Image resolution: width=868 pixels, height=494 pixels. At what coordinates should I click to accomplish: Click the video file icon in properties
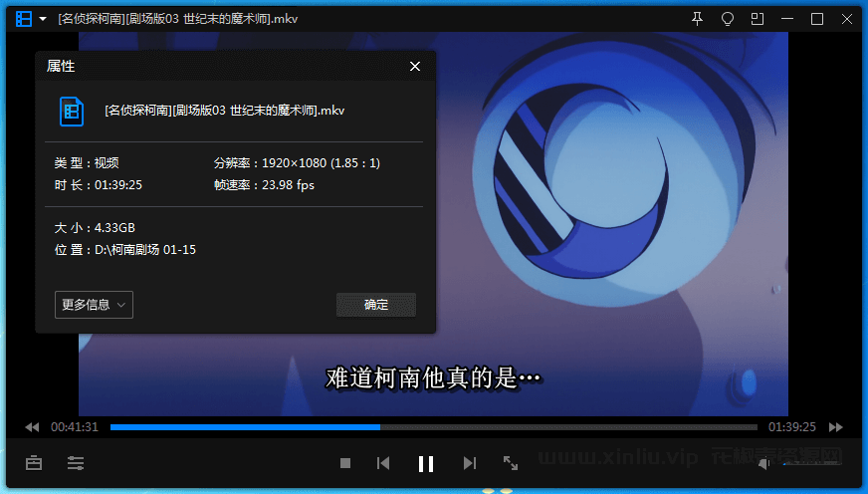coord(72,111)
